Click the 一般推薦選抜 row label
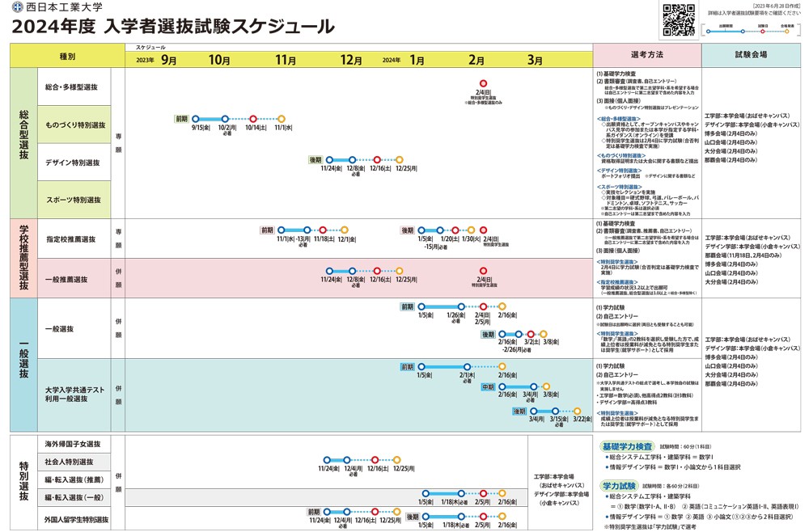Image resolution: width=809 pixels, height=532 pixels. [x=66, y=280]
